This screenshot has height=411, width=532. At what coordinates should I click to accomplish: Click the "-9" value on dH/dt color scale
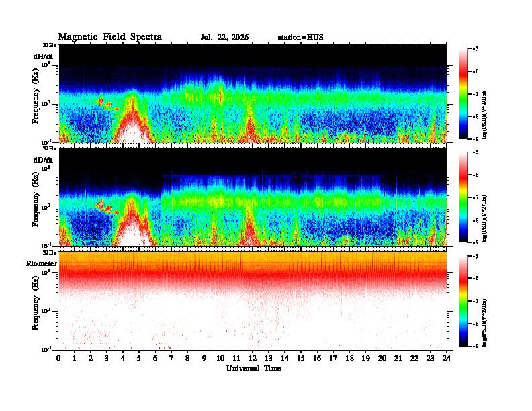point(475,139)
